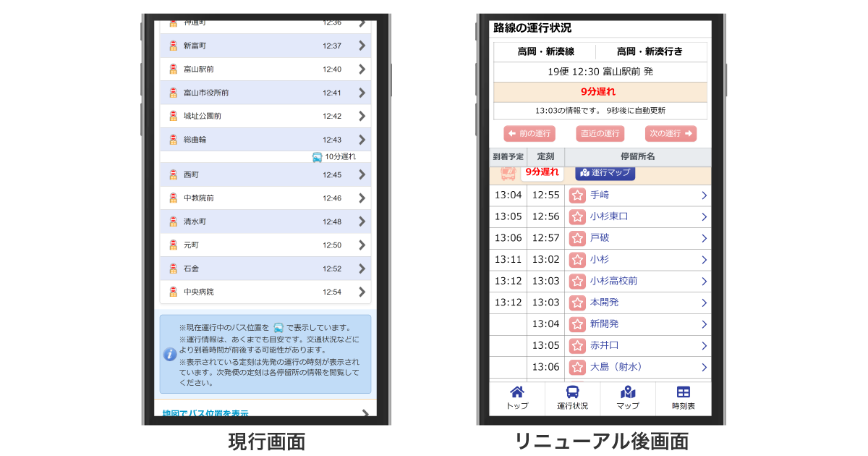The image size is (868, 456).
Task: Click the bus stop icon beside 新富町
Action: [x=173, y=46]
